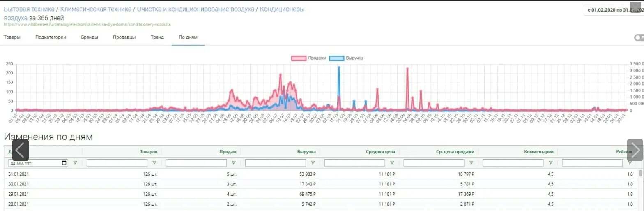The width and height of the screenshot is (644, 211).
Task: Click the Ср. цена продажи filter input
Action: (434, 163)
